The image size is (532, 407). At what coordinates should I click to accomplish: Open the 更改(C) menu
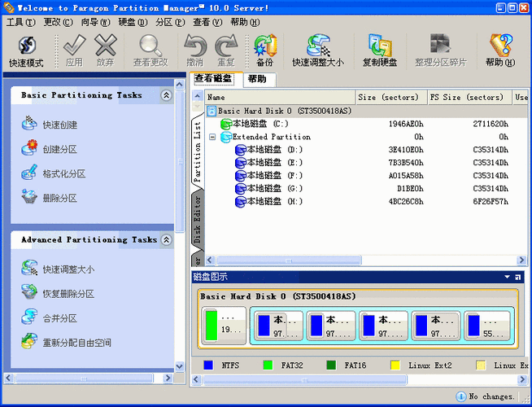tap(58, 23)
